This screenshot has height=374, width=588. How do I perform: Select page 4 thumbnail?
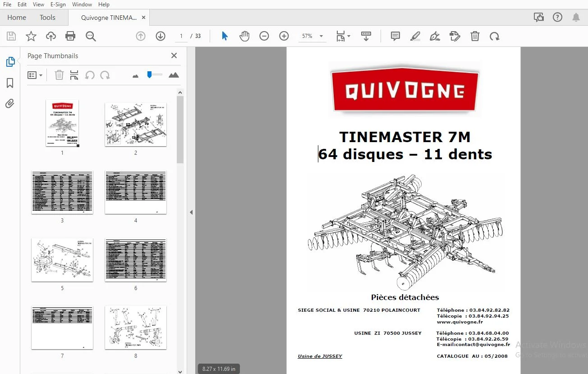[136, 192]
